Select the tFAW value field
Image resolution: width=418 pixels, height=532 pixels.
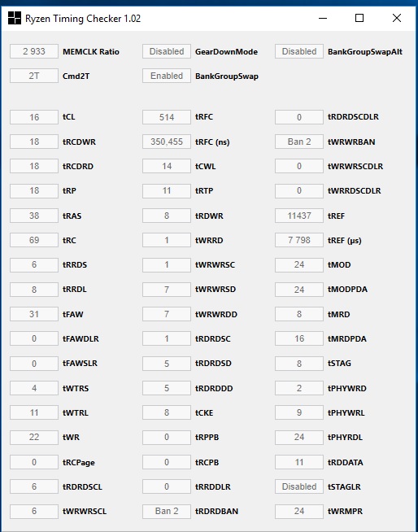coord(34,314)
